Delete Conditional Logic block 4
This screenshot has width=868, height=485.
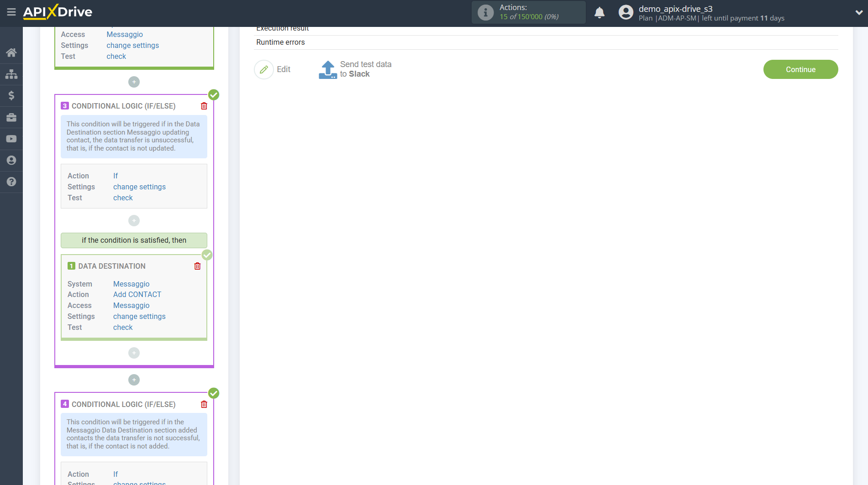tap(204, 404)
